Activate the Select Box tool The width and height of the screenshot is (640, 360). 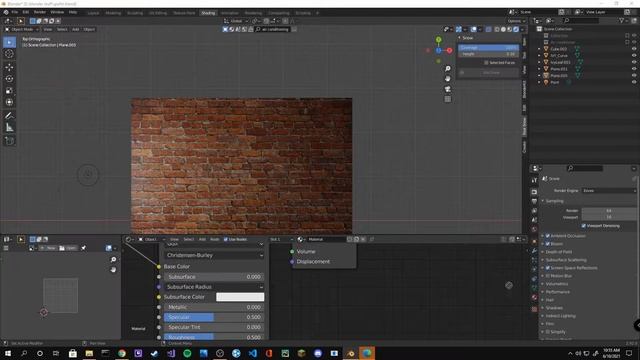(x=9, y=42)
